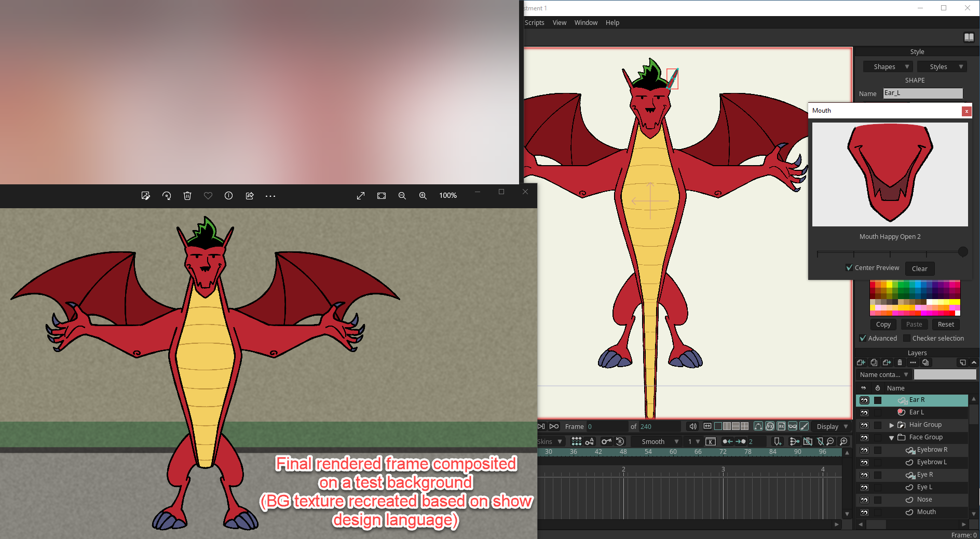Viewport: 980px width, 539px height.
Task: Fit image to window in Photos
Action: pos(382,196)
